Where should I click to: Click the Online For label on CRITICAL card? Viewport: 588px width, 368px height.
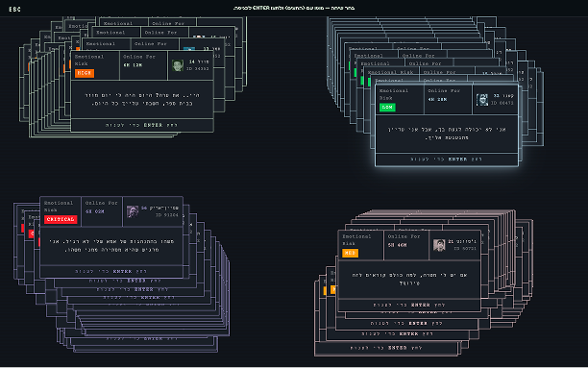pos(102,203)
